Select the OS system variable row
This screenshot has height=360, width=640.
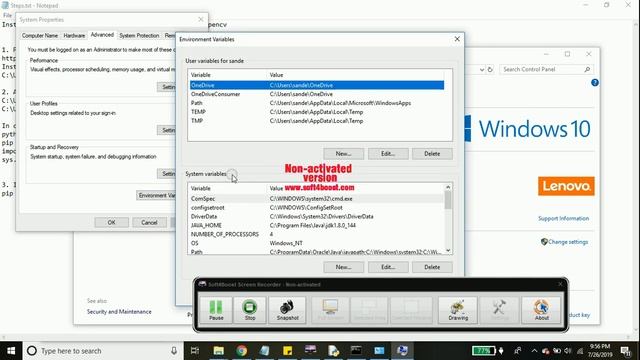(317, 243)
